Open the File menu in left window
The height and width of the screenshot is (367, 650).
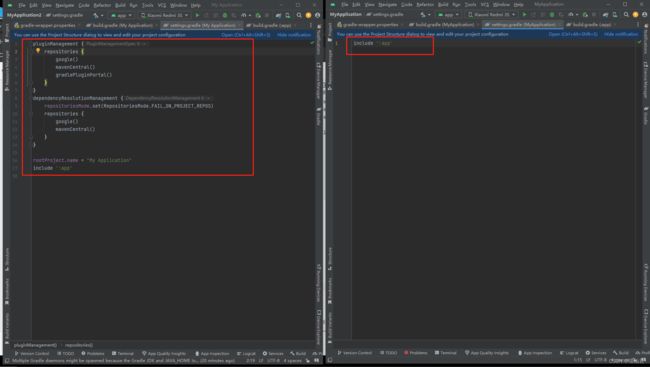pos(22,5)
